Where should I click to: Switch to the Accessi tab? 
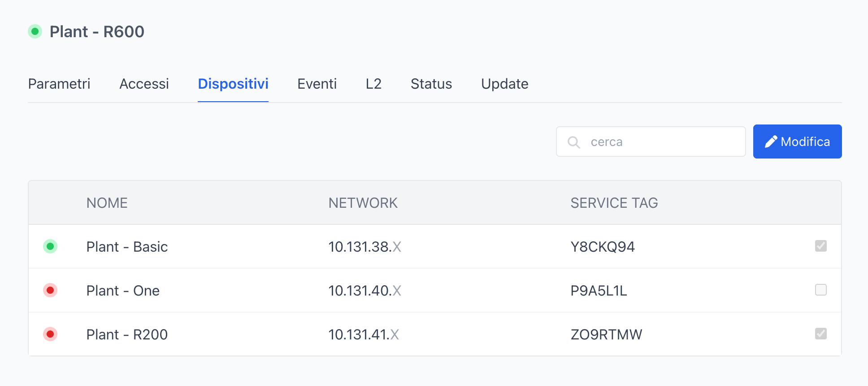click(144, 84)
